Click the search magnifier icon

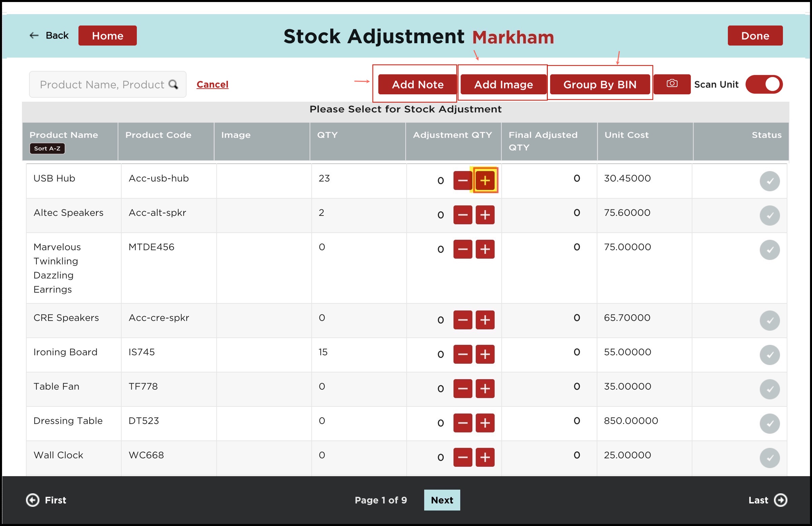173,84
